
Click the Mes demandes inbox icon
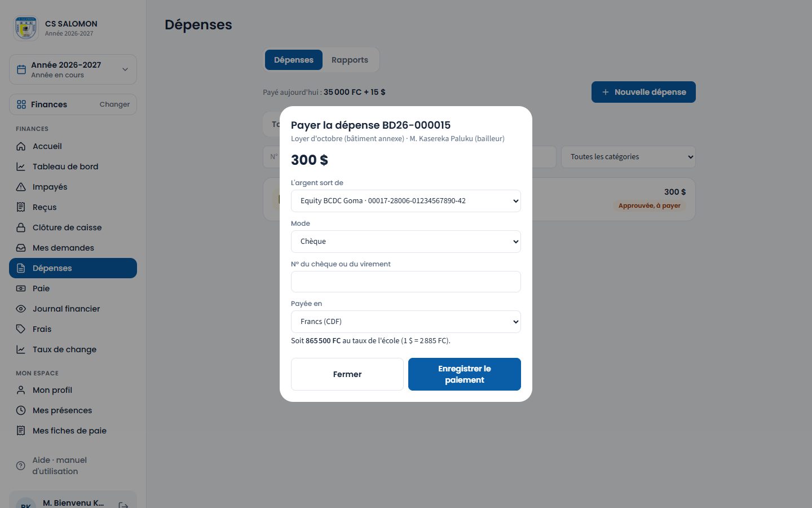point(21,248)
